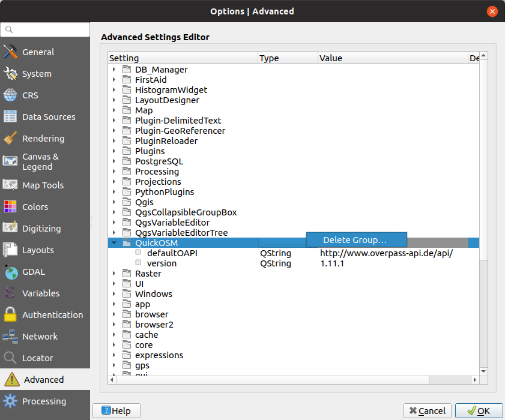Expand the DB_Manager group
The width and height of the screenshot is (505, 420).
pyautogui.click(x=113, y=69)
